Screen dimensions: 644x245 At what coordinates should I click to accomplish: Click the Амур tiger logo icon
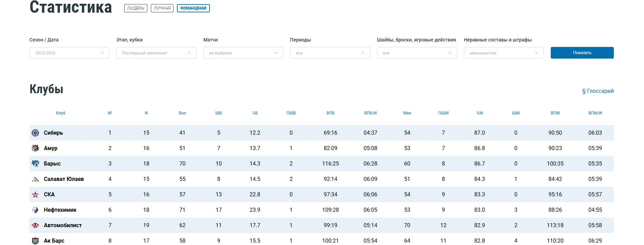pyautogui.click(x=35, y=148)
